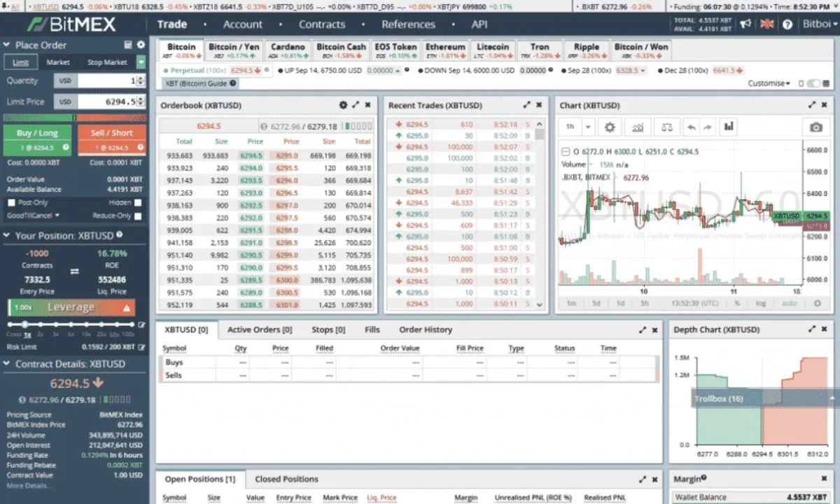840x504 pixels.
Task: Open the chart indicators icon
Action: tap(639, 127)
